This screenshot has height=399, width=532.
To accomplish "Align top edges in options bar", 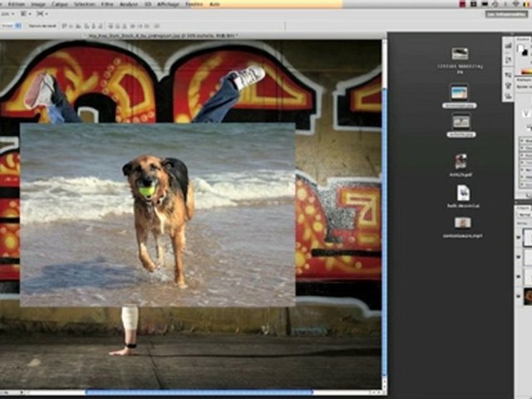I will click(x=64, y=26).
